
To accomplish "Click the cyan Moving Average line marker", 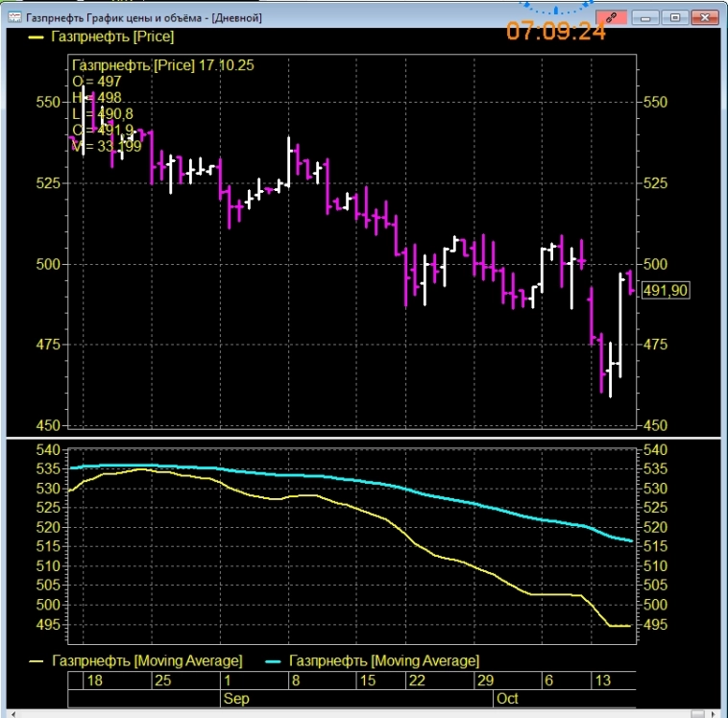I will coord(274,660).
